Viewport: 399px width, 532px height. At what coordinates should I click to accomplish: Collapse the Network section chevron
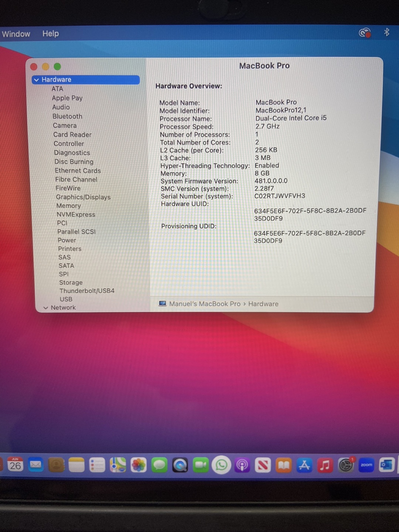[46, 308]
